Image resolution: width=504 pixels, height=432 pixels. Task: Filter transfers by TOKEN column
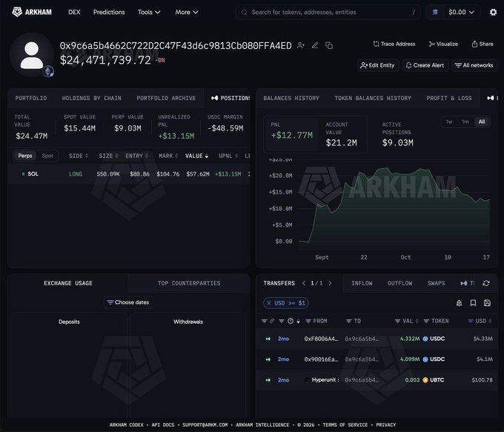(436, 321)
